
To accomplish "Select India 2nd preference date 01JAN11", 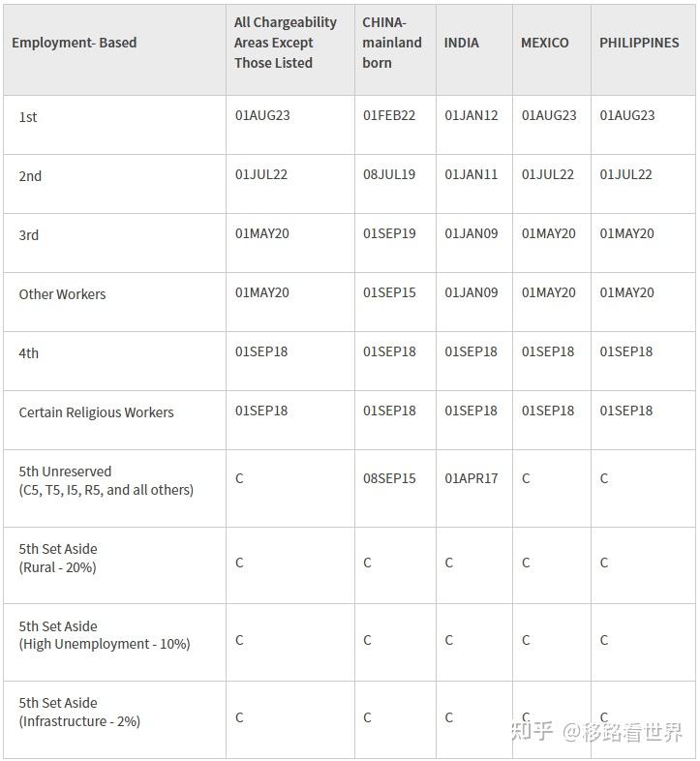I will 472,174.
